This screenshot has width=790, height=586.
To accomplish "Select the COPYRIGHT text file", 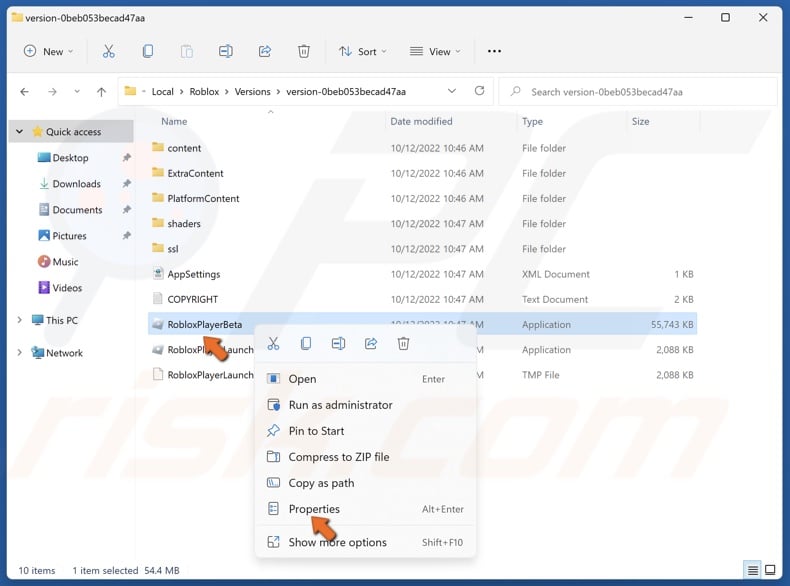I will pos(422,299).
